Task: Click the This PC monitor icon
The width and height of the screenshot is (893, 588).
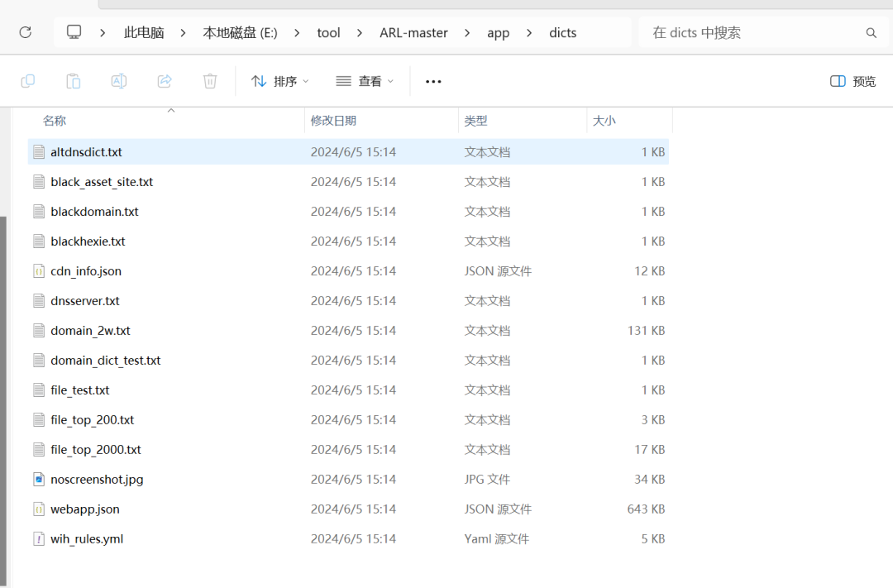Action: [74, 32]
